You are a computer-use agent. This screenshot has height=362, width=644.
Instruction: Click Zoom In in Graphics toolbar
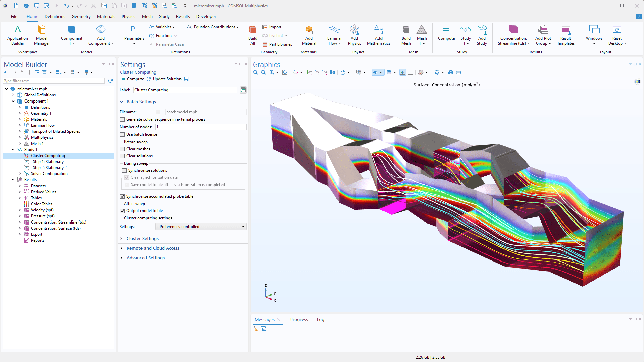tap(256, 72)
